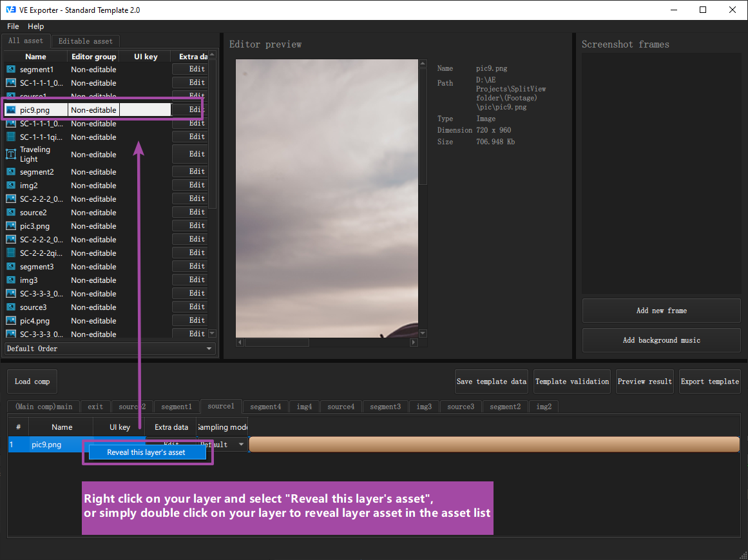Click Export template
The image size is (748, 560).
[x=710, y=381]
